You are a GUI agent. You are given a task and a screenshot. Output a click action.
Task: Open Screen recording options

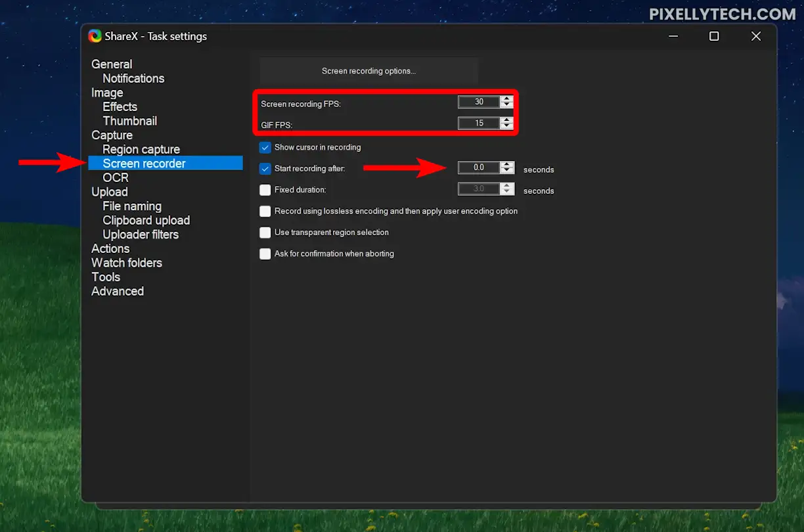(368, 71)
